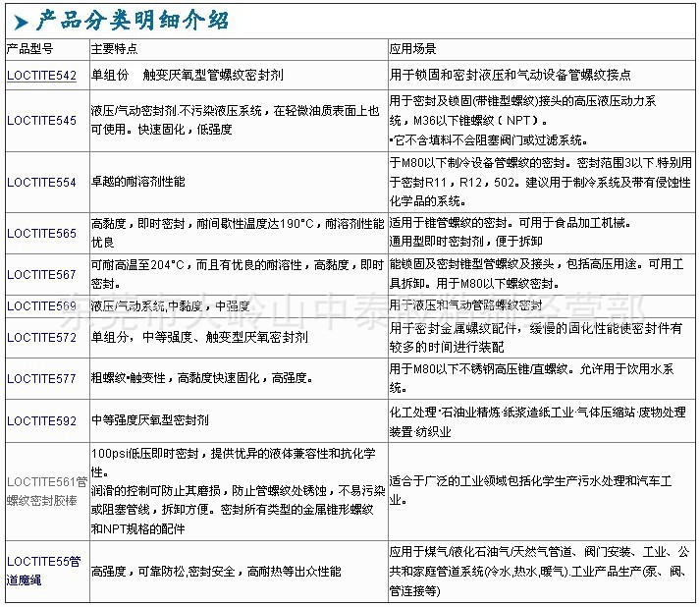Click the text 能锁固及密封锥型管螺纹及接头
700x607 pixels.
coord(471,264)
